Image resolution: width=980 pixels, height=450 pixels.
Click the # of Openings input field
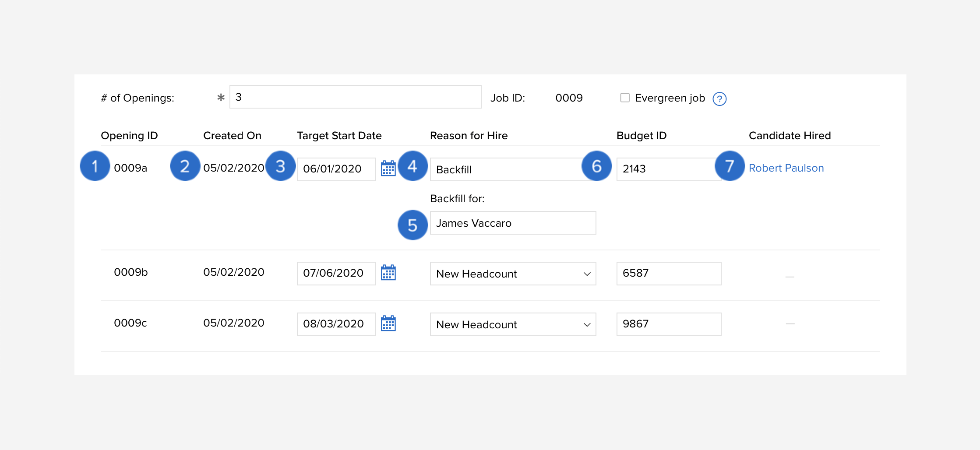(355, 97)
